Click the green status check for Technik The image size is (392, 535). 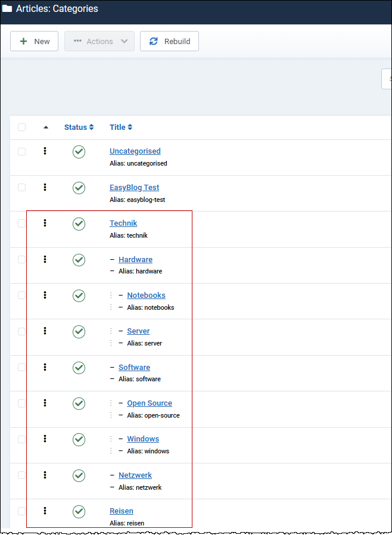pos(79,223)
